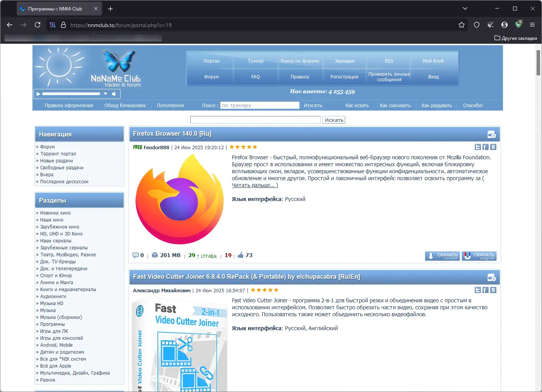
Task: Open the Трекер menu item
Action: pyautogui.click(x=256, y=61)
